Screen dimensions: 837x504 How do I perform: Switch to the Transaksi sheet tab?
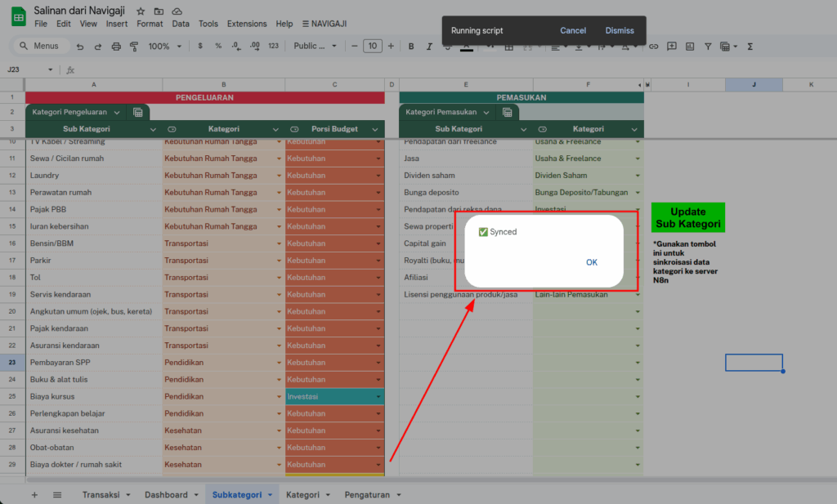tap(101, 495)
